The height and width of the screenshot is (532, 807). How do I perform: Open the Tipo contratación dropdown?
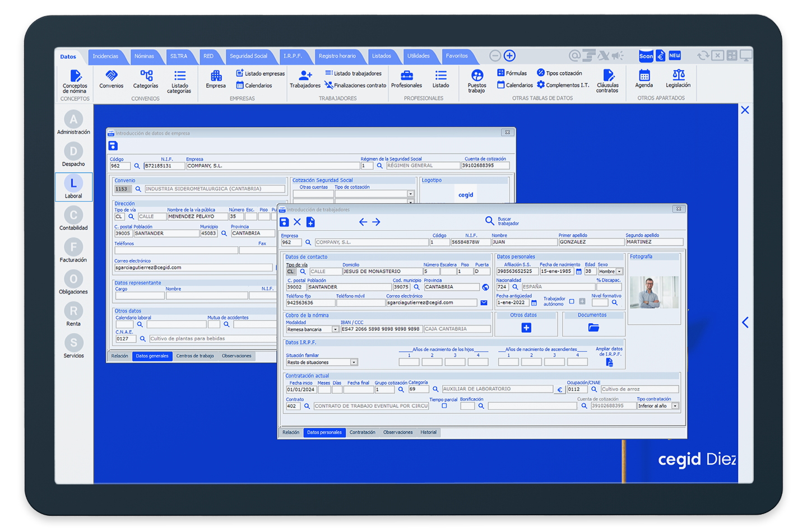point(675,406)
